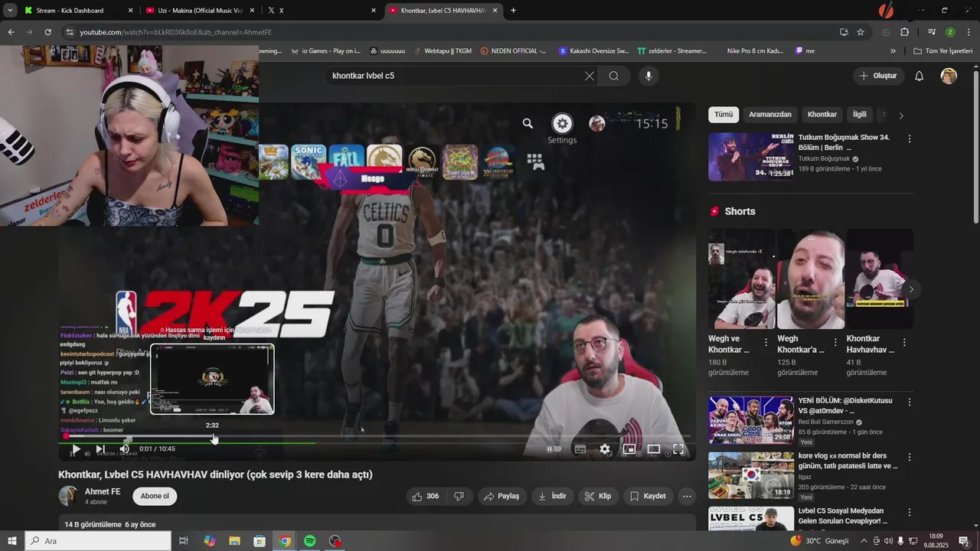Open Ahmet FE channel name link
This screenshot has width=980, height=551.
(x=103, y=491)
